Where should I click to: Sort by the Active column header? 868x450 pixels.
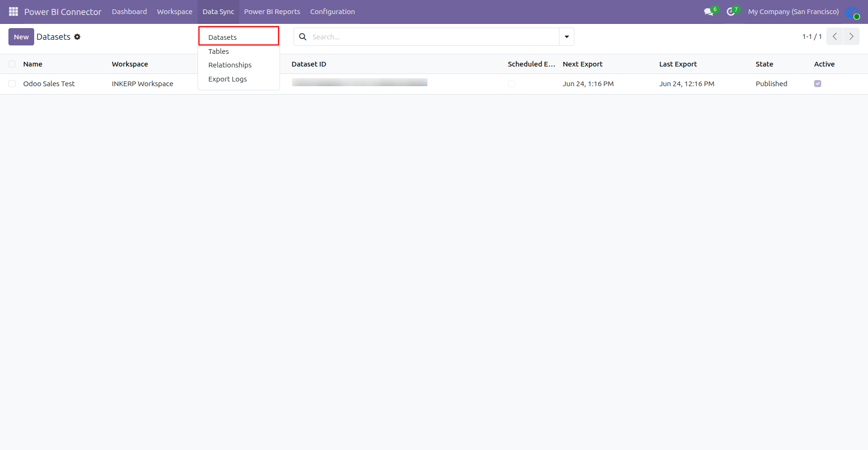click(x=824, y=64)
